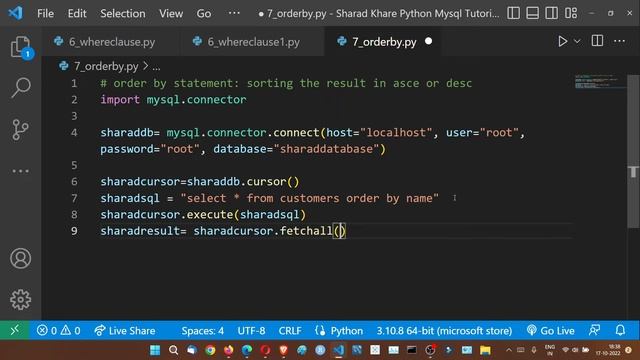
Task: Start Live Share session
Action: tap(124, 331)
